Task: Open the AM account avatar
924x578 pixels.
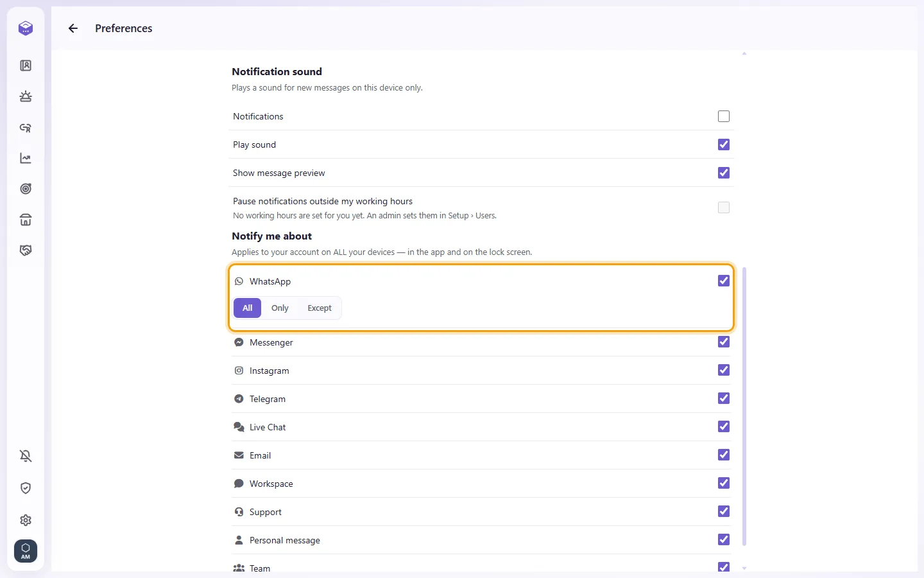Action: coord(26,551)
